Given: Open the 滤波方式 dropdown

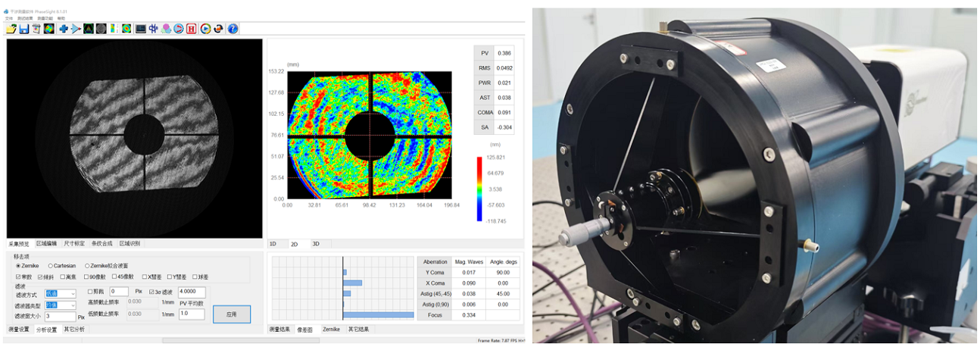Looking at the screenshot, I should [x=60, y=293].
